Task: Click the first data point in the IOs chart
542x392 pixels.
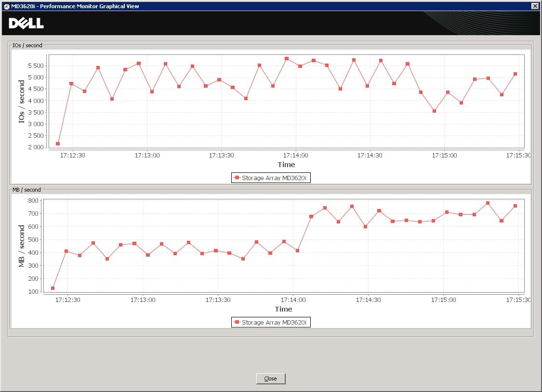Action: (58, 144)
